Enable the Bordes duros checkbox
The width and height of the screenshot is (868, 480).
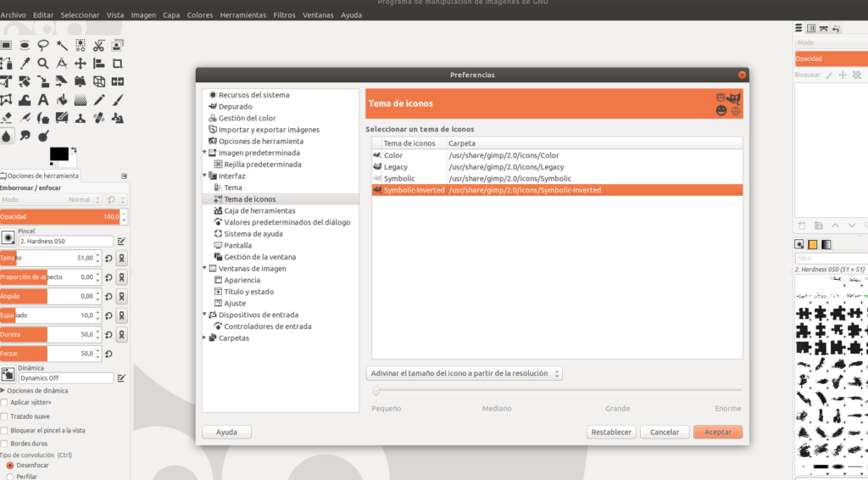tap(4, 444)
